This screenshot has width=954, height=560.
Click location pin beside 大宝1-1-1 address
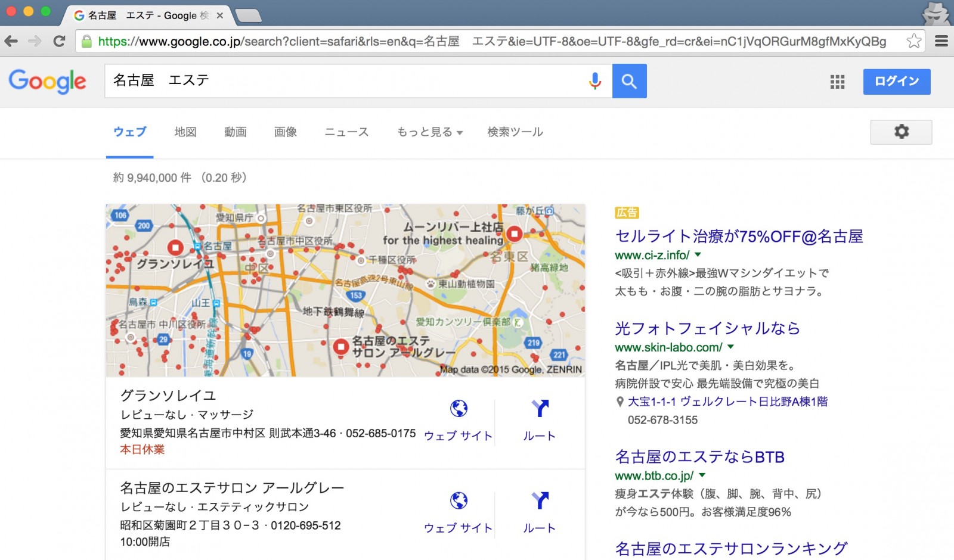620,402
